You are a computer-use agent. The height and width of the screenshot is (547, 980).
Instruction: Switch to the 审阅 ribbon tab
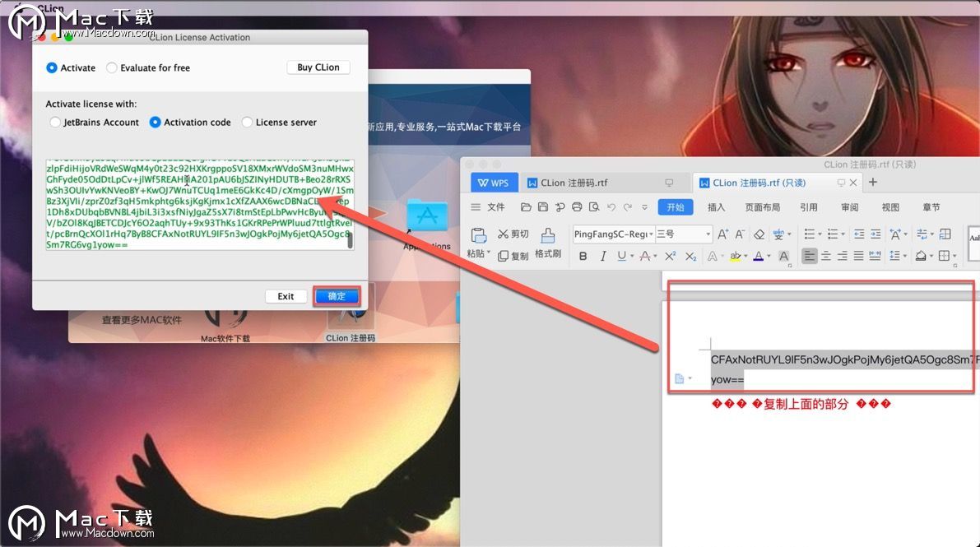(x=849, y=207)
